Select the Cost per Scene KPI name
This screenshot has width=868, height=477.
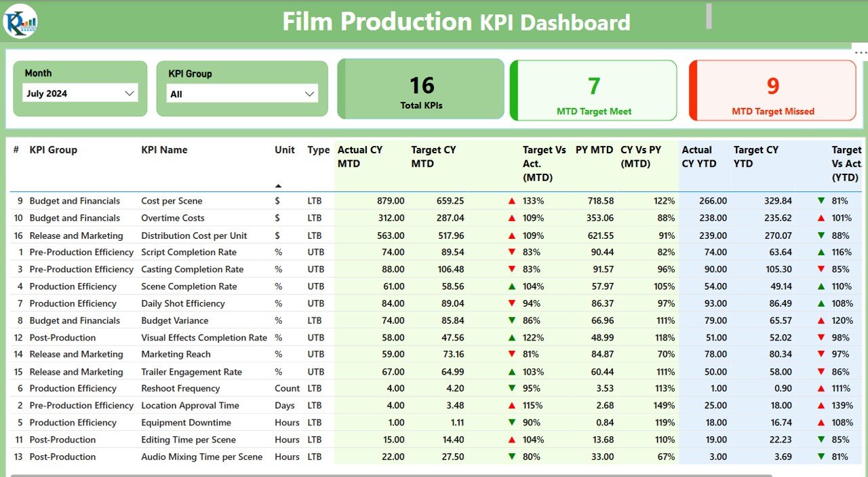[x=172, y=201]
